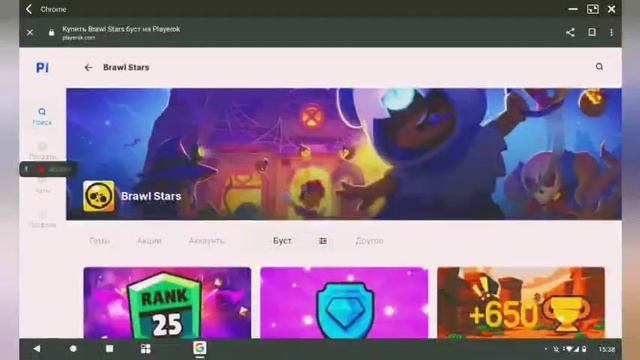
Task: Open the apps grid icon in taskbar
Action: [x=146, y=349]
